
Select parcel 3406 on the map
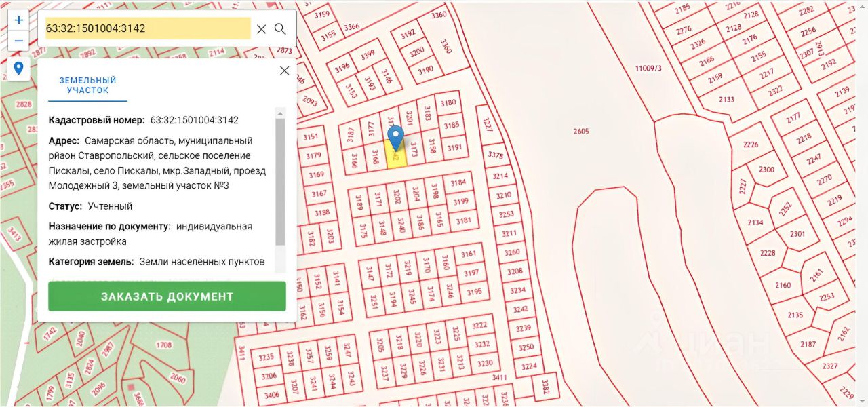[272, 395]
